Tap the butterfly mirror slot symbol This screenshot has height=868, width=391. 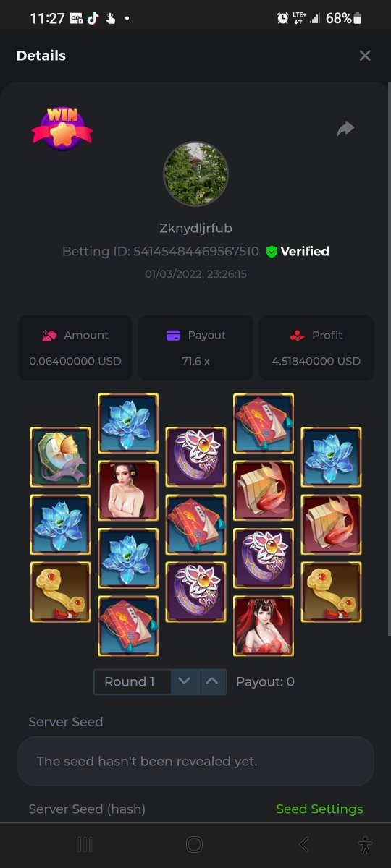click(x=60, y=457)
